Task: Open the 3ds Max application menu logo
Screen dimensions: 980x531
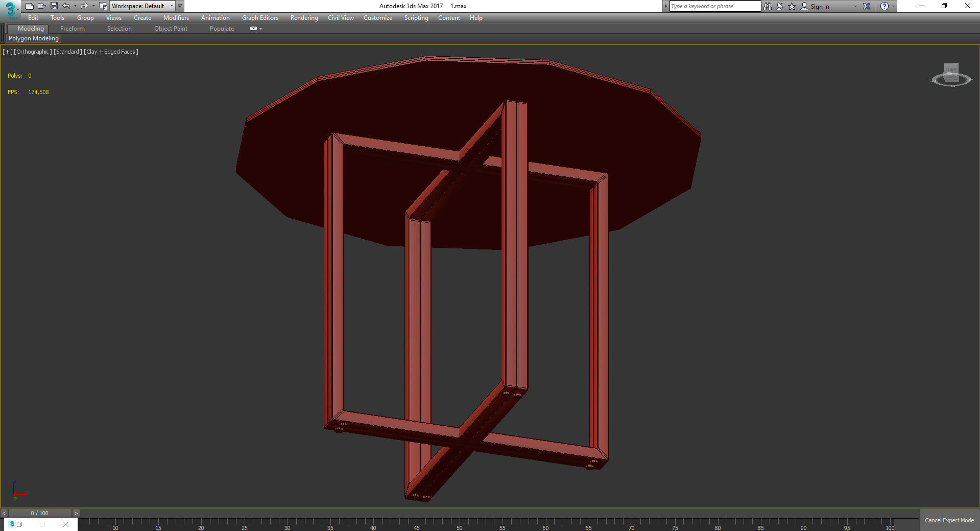Action: [x=10, y=10]
